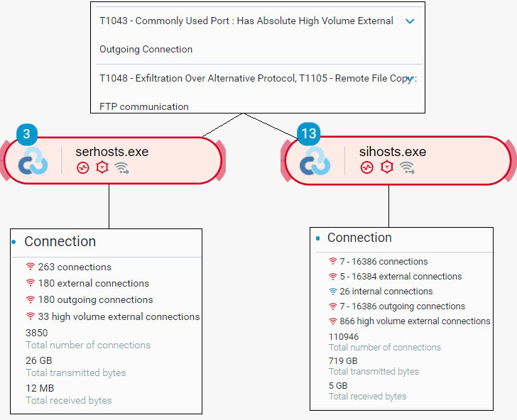Click the activity pulse icon under serhosts.exe
The width and height of the screenshot is (517, 420).
point(82,168)
